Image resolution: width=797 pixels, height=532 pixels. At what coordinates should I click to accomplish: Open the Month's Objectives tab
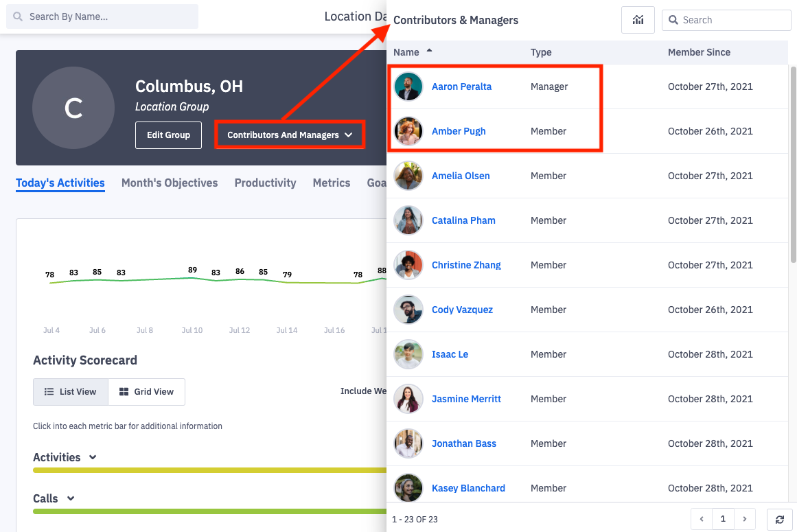tap(170, 183)
